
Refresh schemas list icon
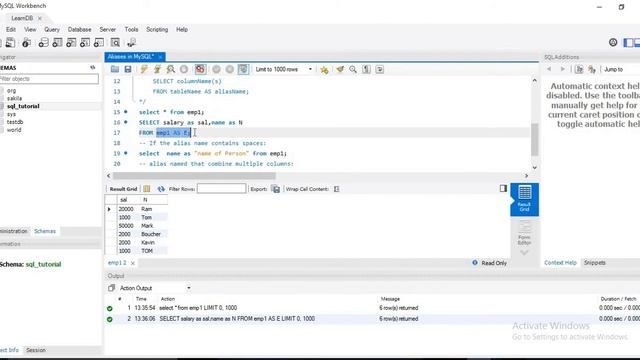tap(93, 68)
